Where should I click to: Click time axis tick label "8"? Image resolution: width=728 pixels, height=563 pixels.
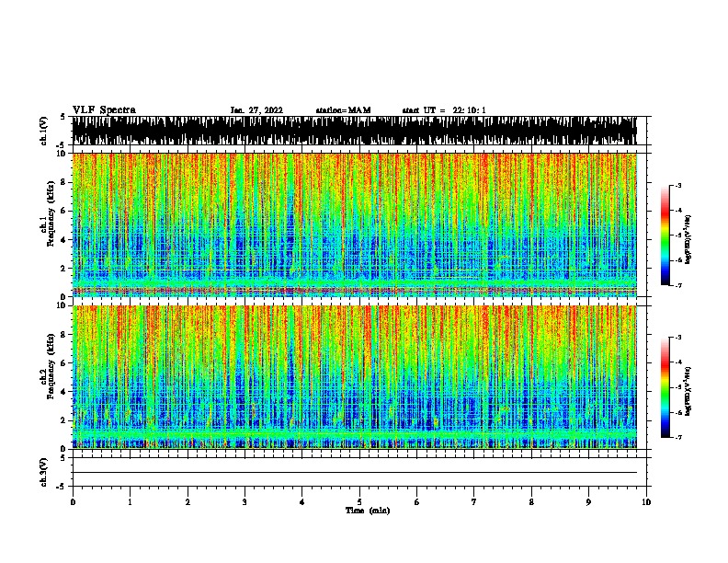click(531, 502)
